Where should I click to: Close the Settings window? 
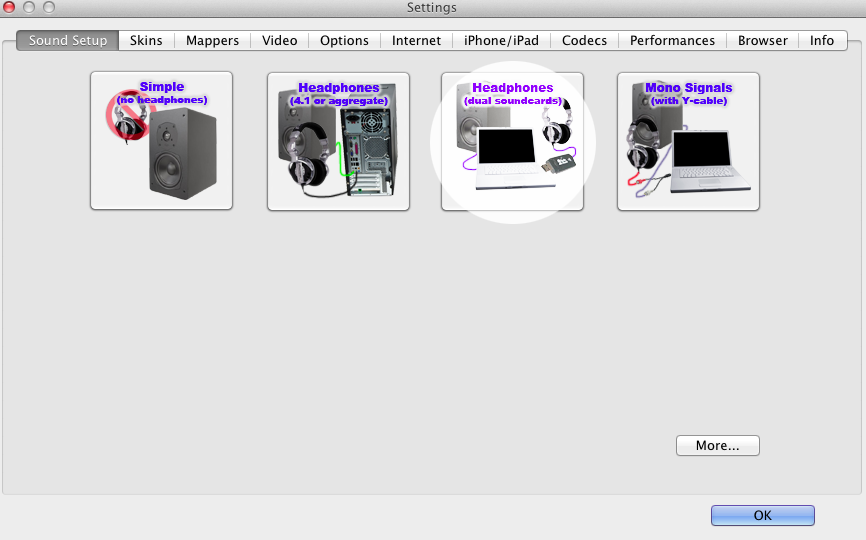12,8
